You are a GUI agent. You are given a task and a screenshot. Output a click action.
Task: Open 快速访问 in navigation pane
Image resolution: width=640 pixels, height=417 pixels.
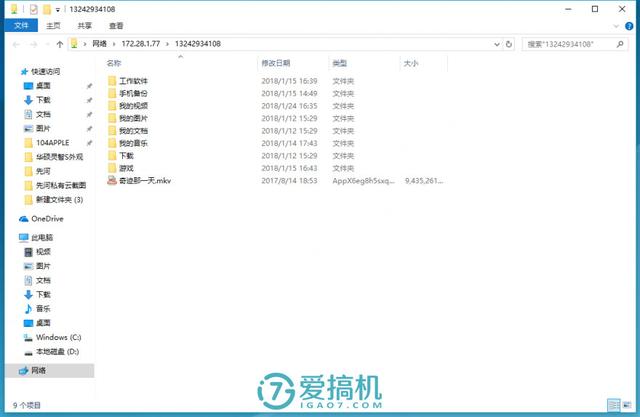[40, 72]
